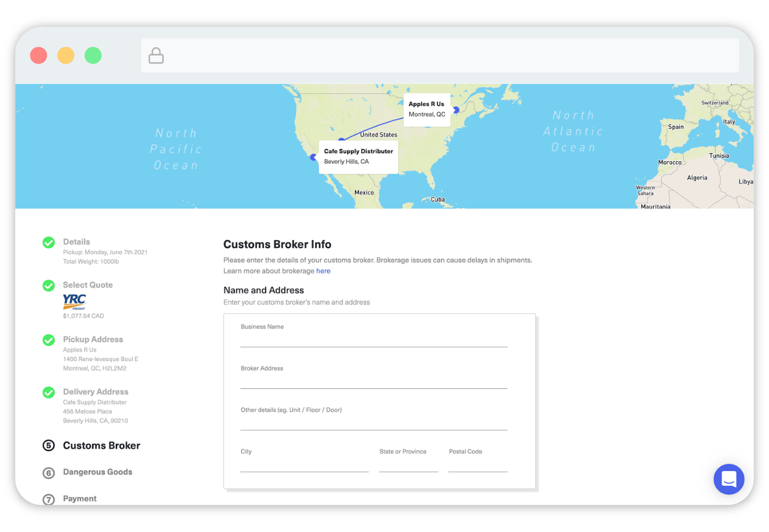769x532 pixels.
Task: Click the Broker Address input field
Action: (x=373, y=381)
